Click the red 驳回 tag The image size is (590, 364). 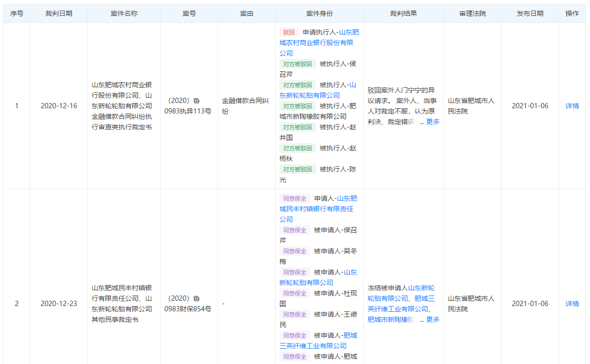pos(289,33)
